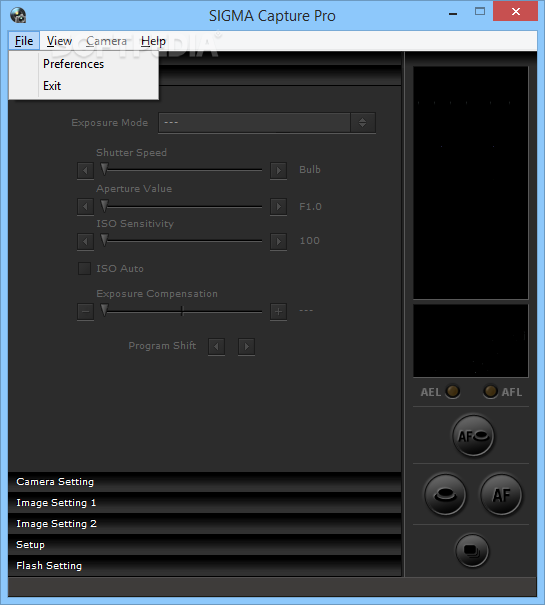Open the File menu
Screen dimensions: 545x605
click(x=24, y=41)
